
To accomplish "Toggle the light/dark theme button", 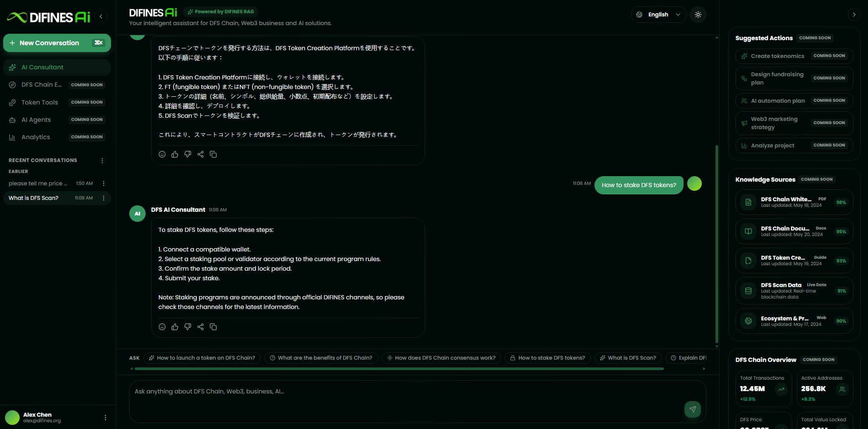I will [698, 15].
